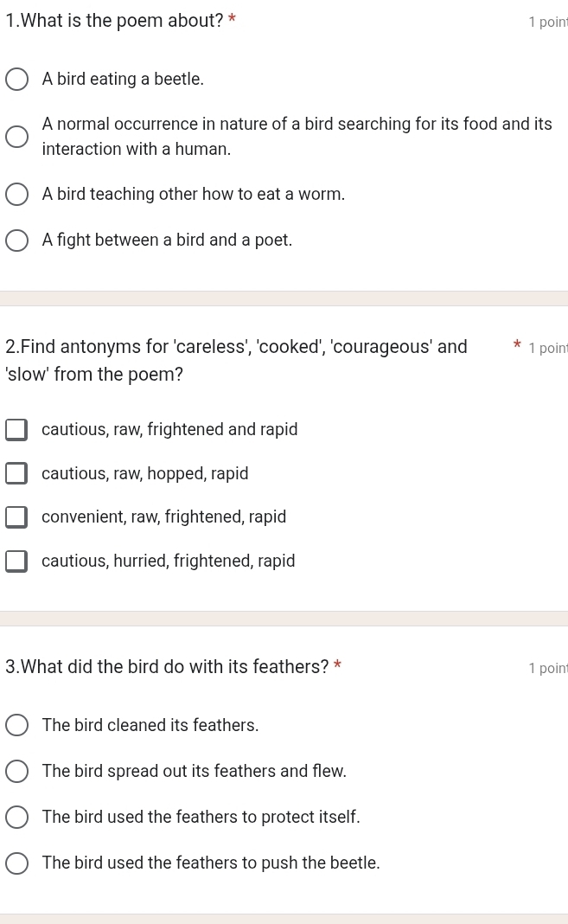Choose 'The bird spread out its feathers and flew'
The image size is (568, 924).
(x=17, y=772)
